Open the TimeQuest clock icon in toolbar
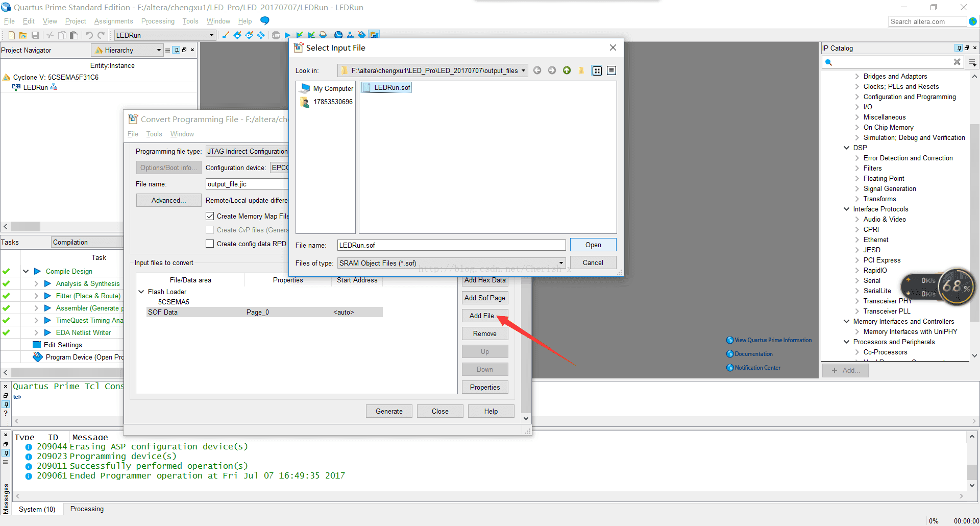The height and width of the screenshot is (526, 980). (x=338, y=35)
